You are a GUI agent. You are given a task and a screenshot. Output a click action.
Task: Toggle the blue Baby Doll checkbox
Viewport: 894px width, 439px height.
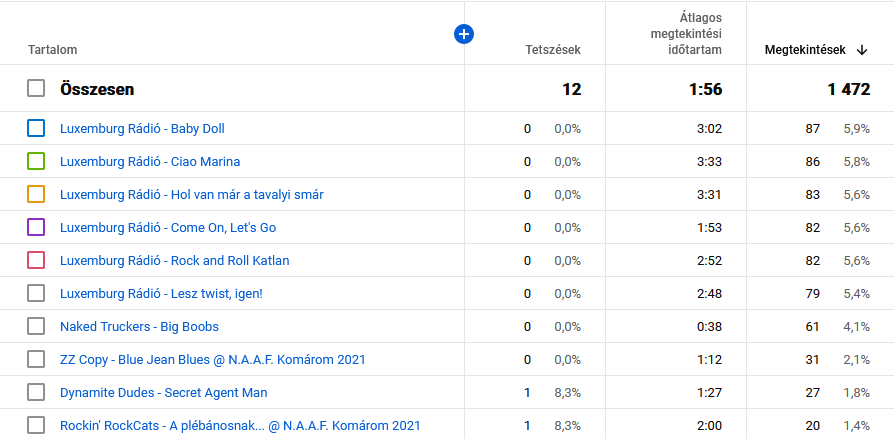point(36,128)
